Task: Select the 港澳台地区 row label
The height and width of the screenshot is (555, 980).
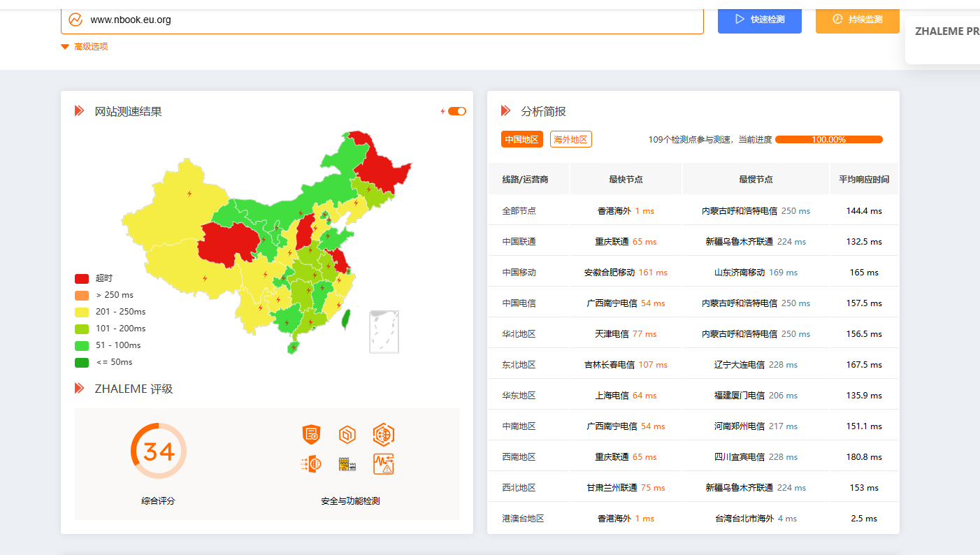Action: click(523, 519)
